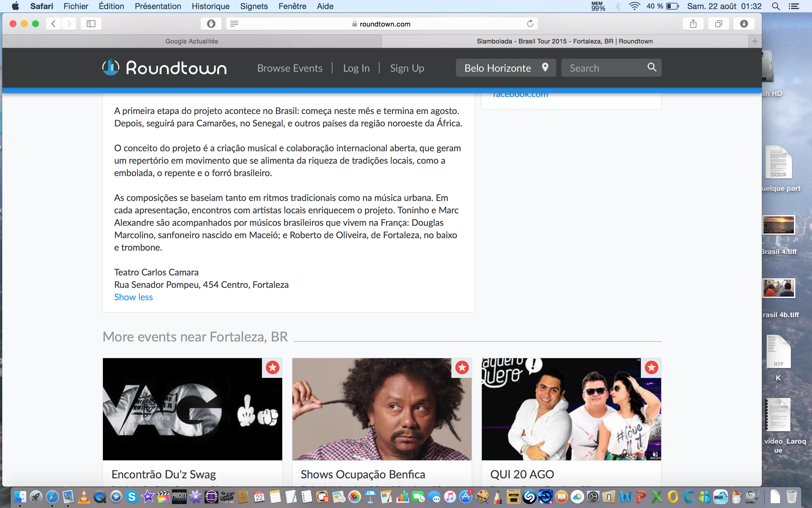
Task: Open the Encontrão Du'z Swag event title
Action: (x=164, y=474)
